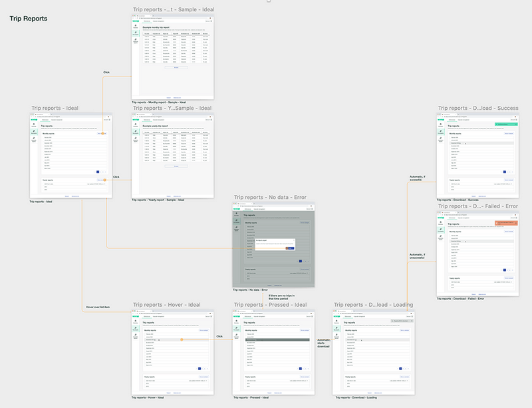Click the green logo in Pressed Ideal frame
This screenshot has width=532, height=408.
(x=237, y=317)
